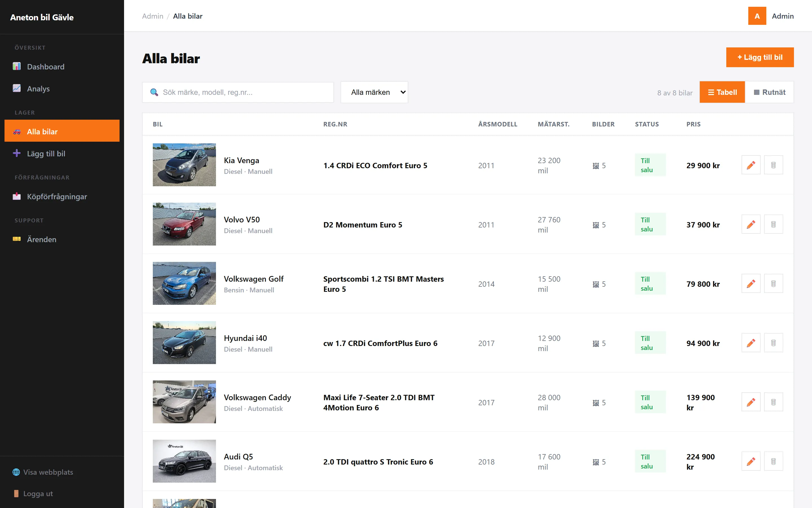Click the globe icon beside Visa webbplats
Screen dimensions: 812x508
[x=16, y=472]
